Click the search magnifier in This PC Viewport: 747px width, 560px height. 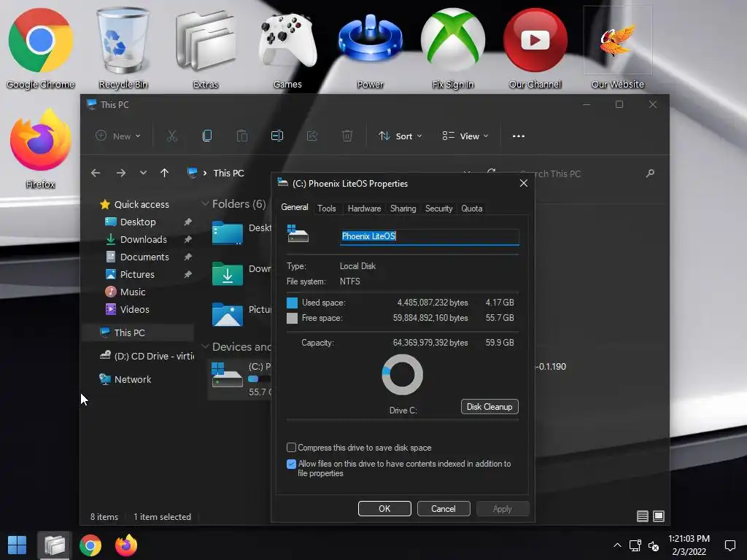pos(650,174)
